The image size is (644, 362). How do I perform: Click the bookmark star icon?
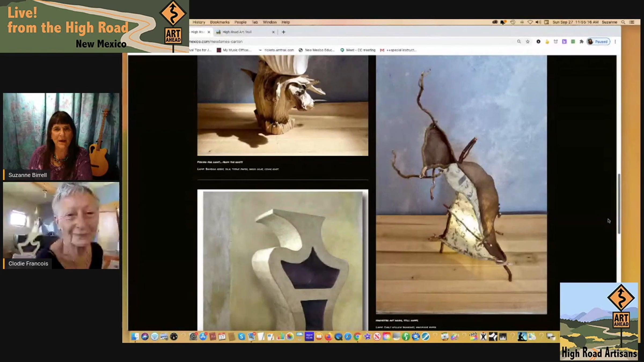pyautogui.click(x=528, y=42)
